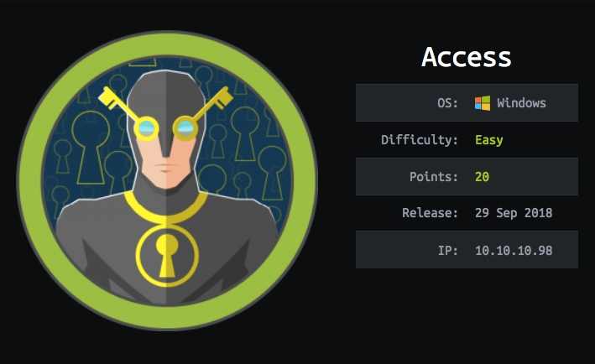The width and height of the screenshot is (595, 364).
Task: Click the Windows OS text
Action: pyautogui.click(x=521, y=103)
